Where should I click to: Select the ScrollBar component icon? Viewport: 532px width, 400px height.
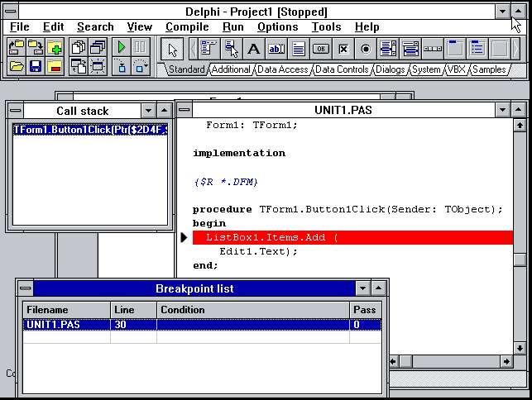433,48
